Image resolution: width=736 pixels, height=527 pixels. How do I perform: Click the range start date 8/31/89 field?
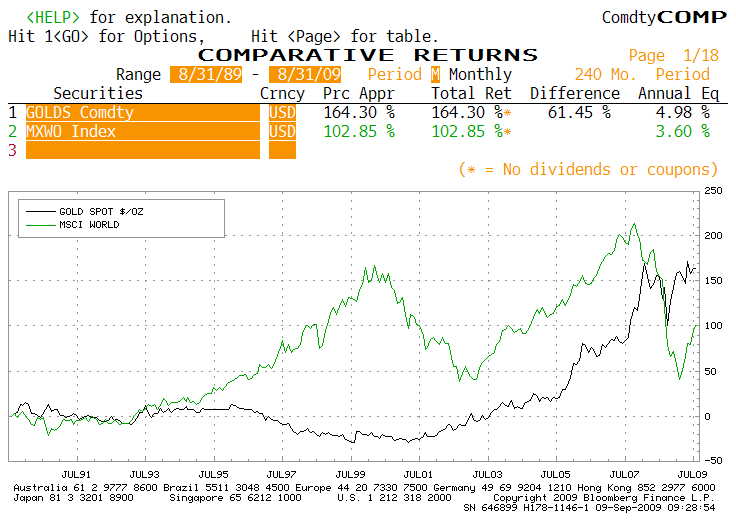pos(206,74)
